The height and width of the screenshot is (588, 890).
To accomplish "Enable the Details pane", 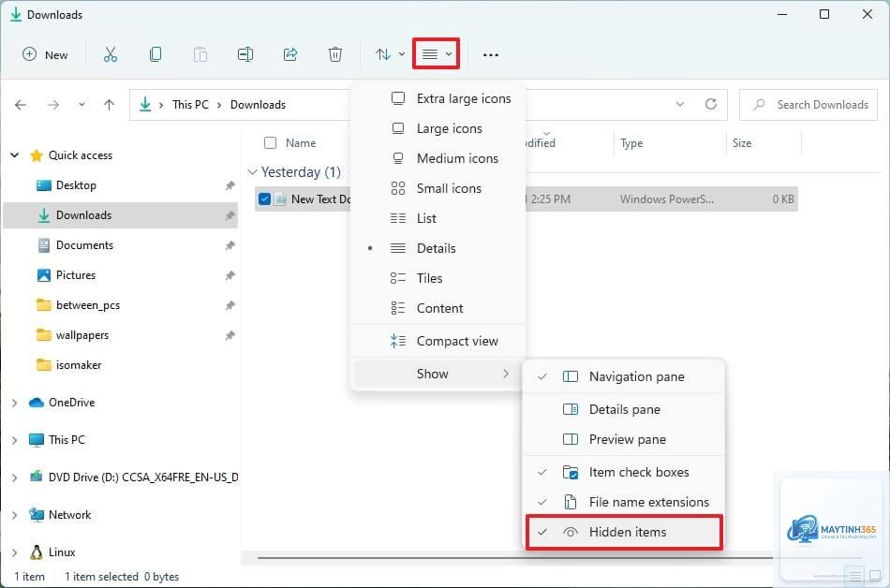I will 624,409.
